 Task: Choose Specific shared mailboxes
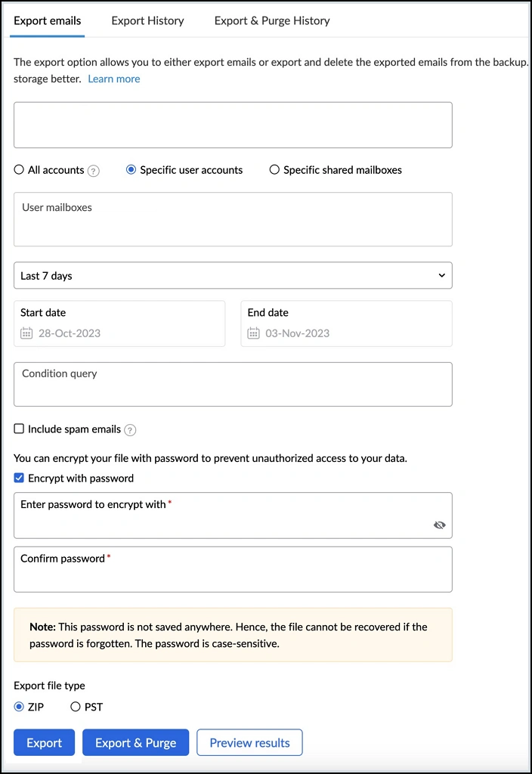click(x=274, y=170)
